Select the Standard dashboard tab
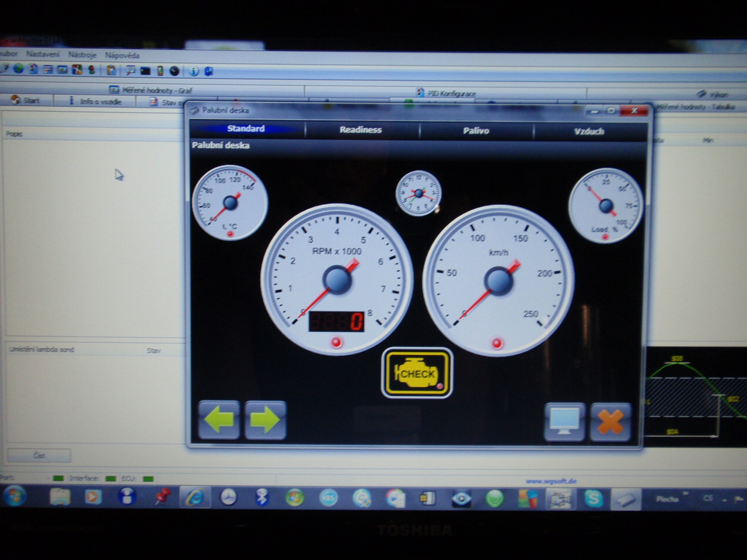 pos(246,129)
